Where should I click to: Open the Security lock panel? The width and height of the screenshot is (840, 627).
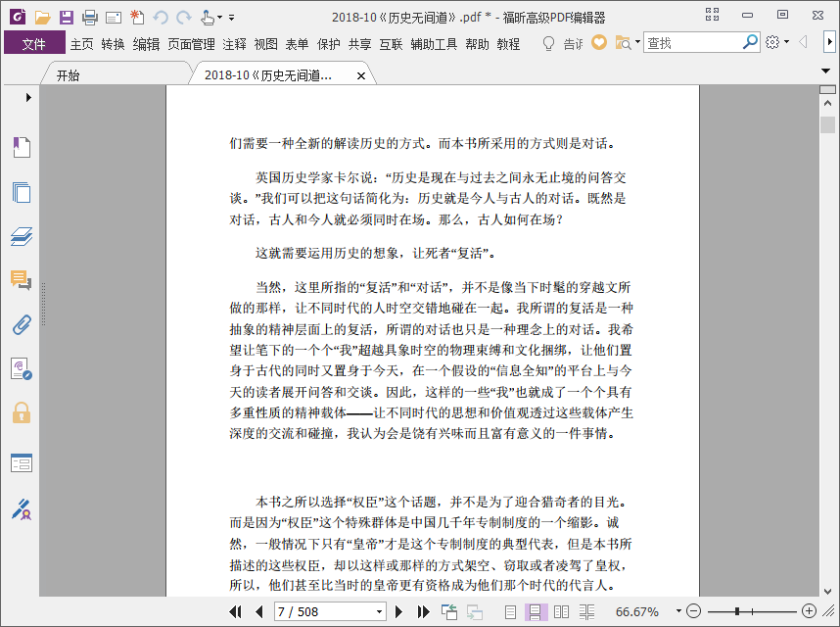tap(22, 413)
